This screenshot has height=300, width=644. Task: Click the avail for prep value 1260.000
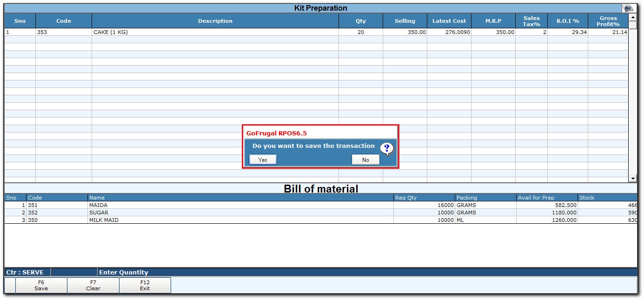(547, 220)
